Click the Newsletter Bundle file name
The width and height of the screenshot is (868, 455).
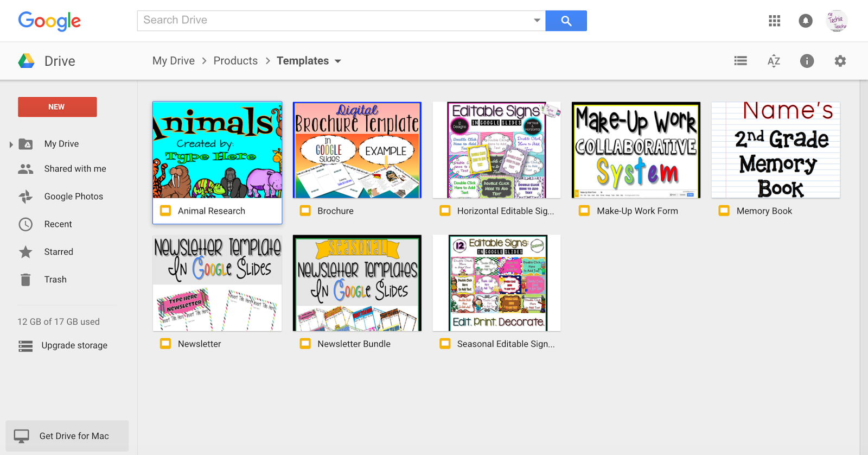tap(354, 344)
